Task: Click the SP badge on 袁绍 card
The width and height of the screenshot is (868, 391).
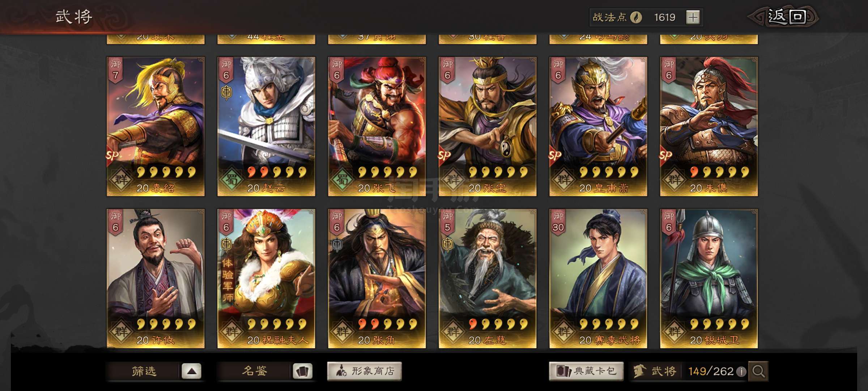Action: point(112,156)
